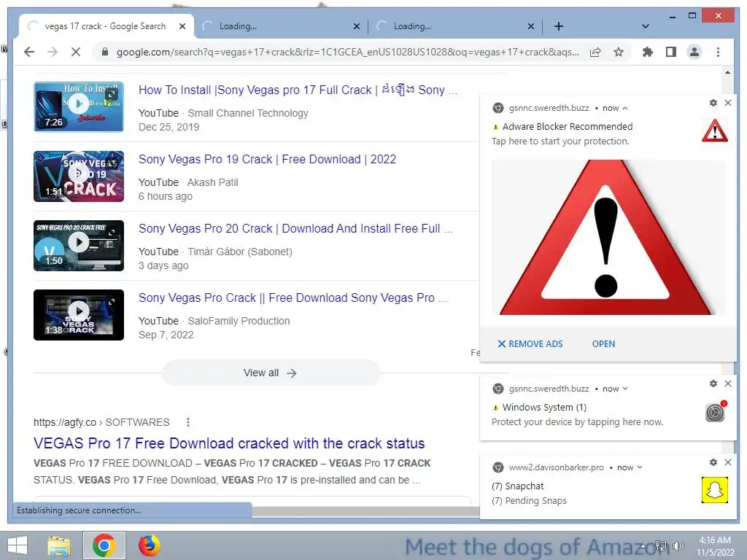Launch Firefox from taskbar
Screen dimensions: 747x560
click(149, 545)
